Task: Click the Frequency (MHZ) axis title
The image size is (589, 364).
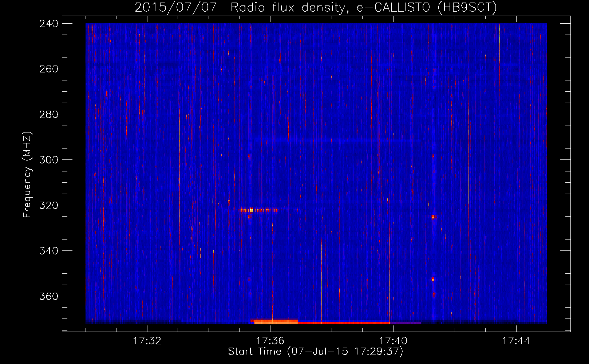Action: 27,174
